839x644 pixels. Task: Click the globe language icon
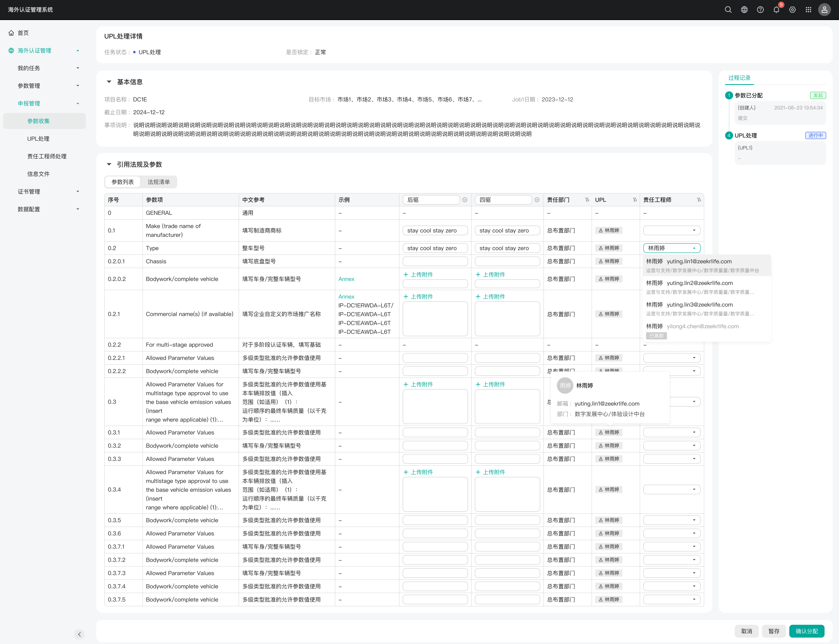(744, 10)
